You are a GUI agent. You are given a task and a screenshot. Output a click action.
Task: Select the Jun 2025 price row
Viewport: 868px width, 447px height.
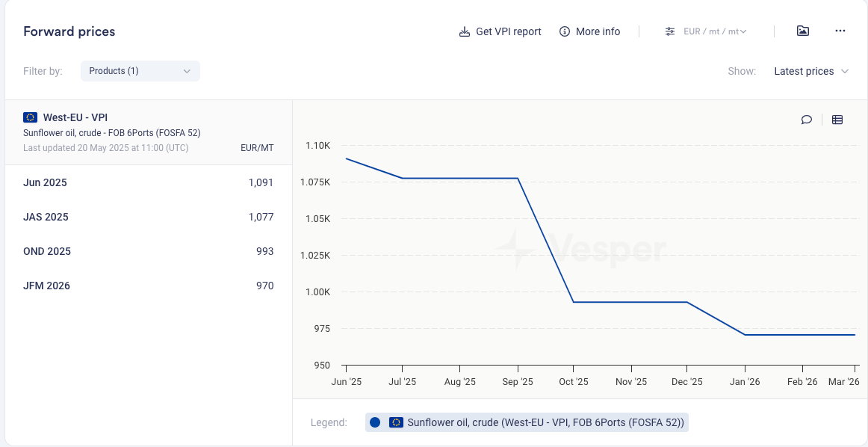pyautogui.click(x=148, y=182)
